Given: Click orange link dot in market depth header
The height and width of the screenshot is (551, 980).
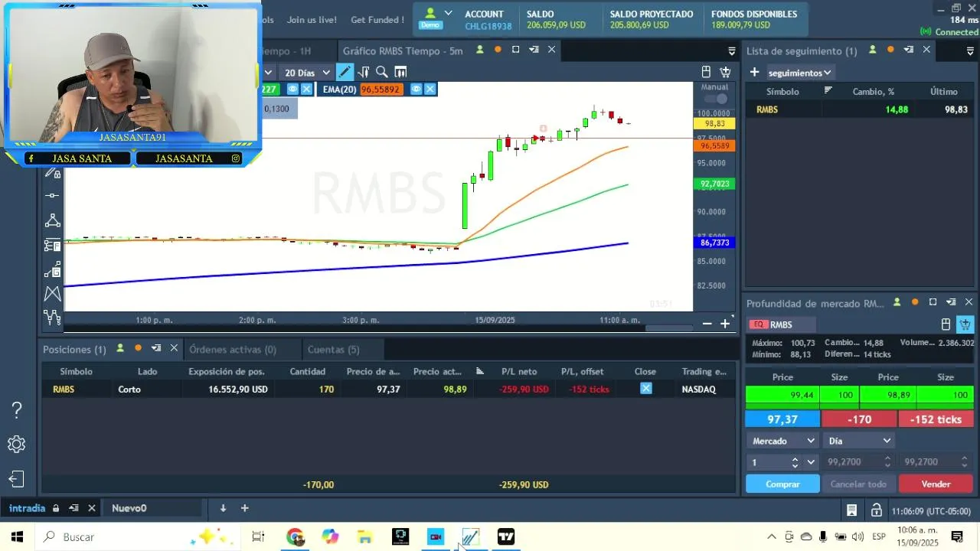Looking at the screenshot, I should click(x=915, y=302).
